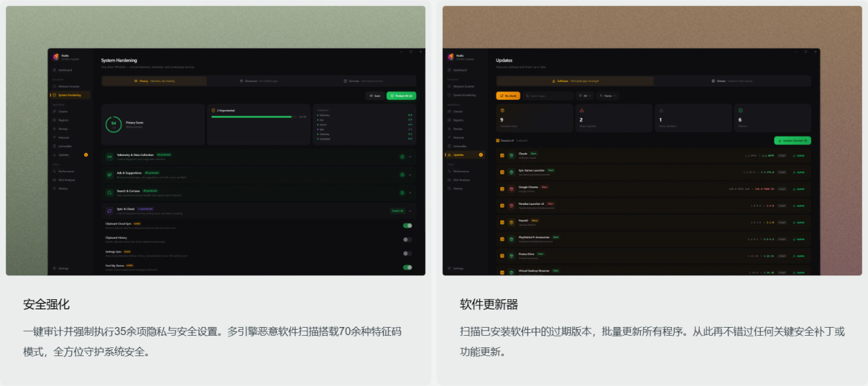The height and width of the screenshot is (386, 868).
Task: Uncheck the Epic Games Launcher checkbox
Action: tap(502, 172)
